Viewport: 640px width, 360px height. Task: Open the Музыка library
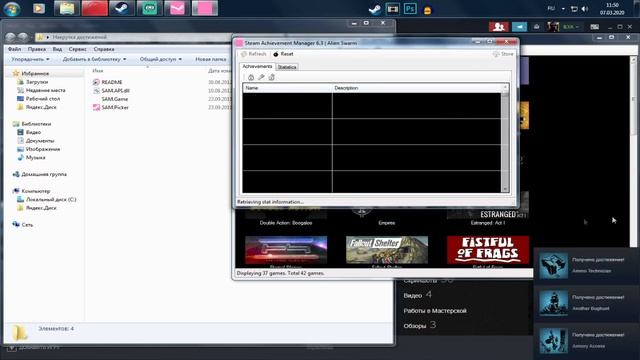pyautogui.click(x=31, y=158)
